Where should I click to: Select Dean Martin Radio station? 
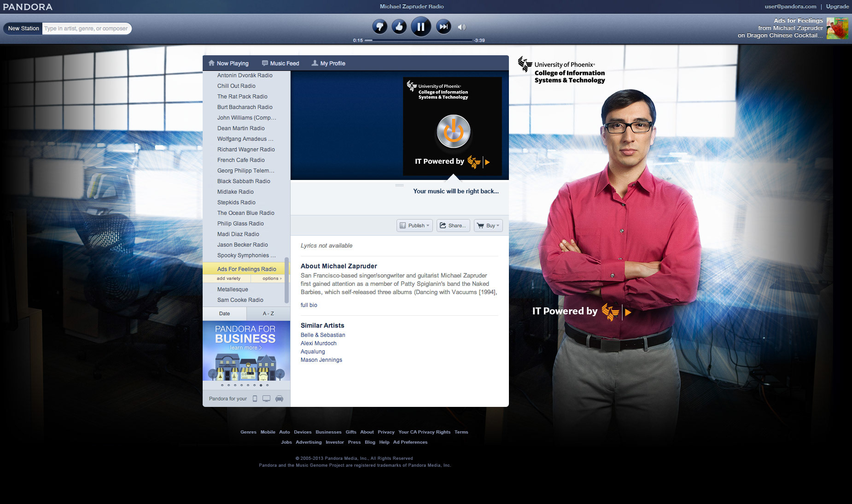pyautogui.click(x=241, y=128)
